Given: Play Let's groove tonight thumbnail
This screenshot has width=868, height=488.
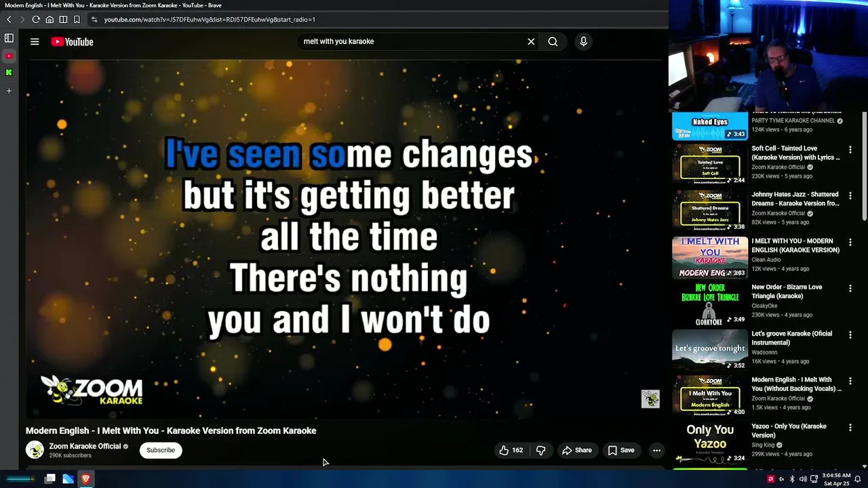Looking at the screenshot, I should coord(710,350).
